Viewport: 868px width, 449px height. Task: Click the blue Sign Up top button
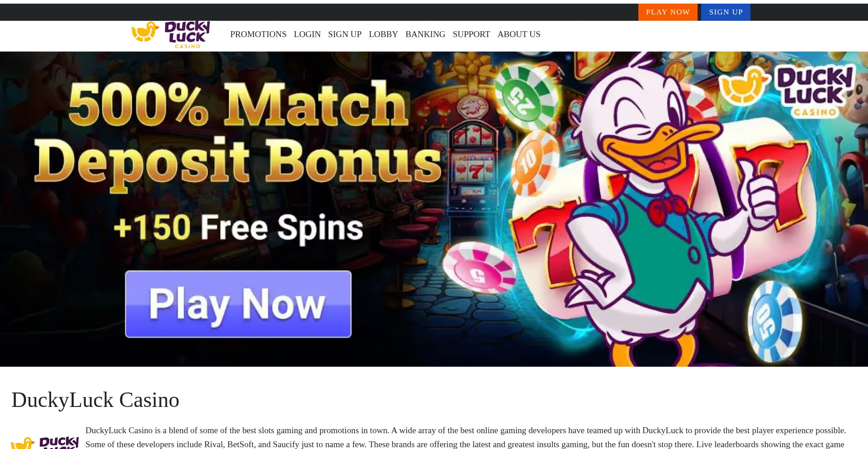pos(726,12)
